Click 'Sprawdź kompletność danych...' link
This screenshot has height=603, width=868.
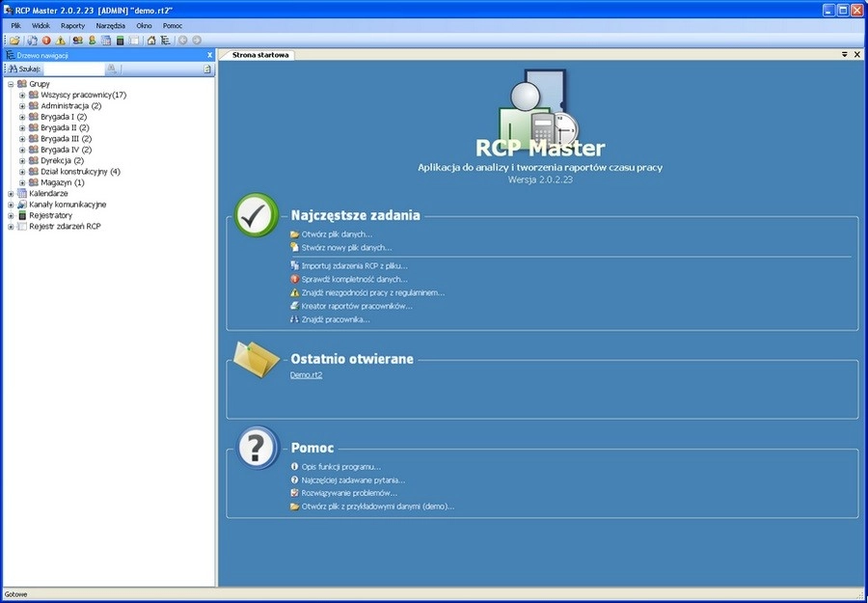click(354, 279)
